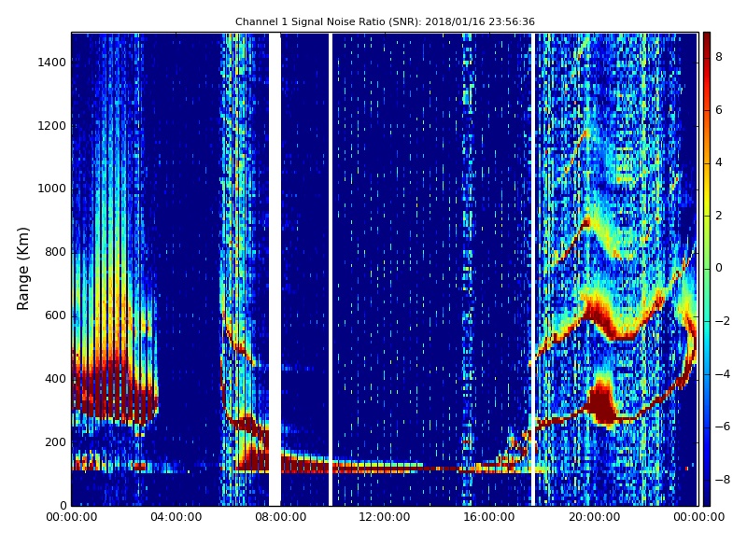
Task: Click the colorbar value −2 label
Action: pos(722,321)
